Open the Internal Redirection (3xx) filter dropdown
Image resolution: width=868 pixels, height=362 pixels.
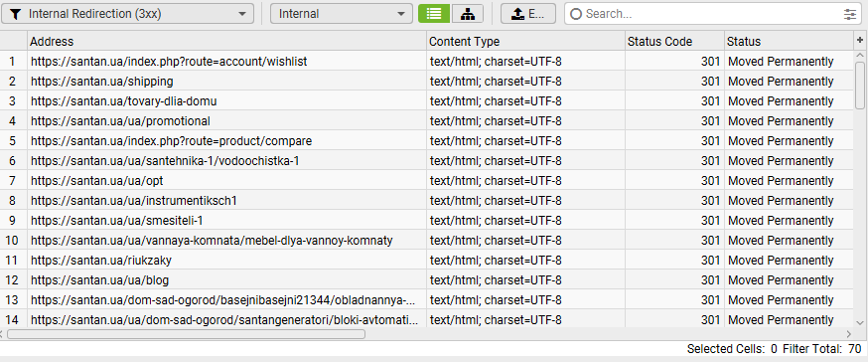[128, 14]
